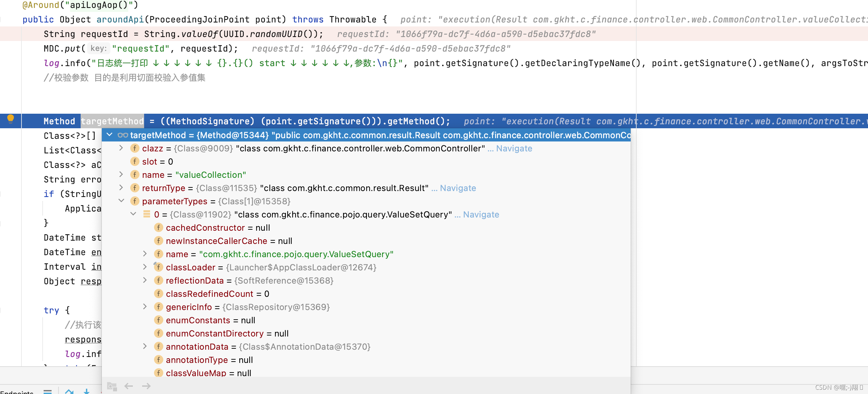Click the field icon next to classLoader
The height and width of the screenshot is (394, 868).
(158, 267)
